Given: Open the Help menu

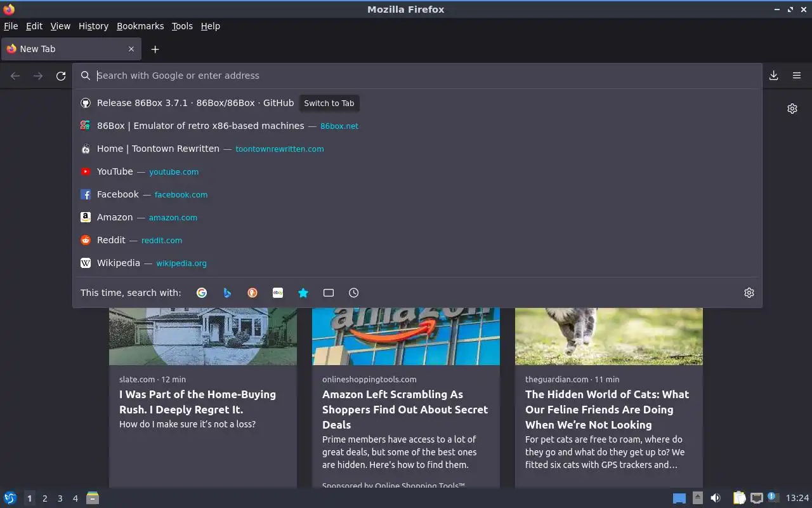Looking at the screenshot, I should tap(210, 26).
